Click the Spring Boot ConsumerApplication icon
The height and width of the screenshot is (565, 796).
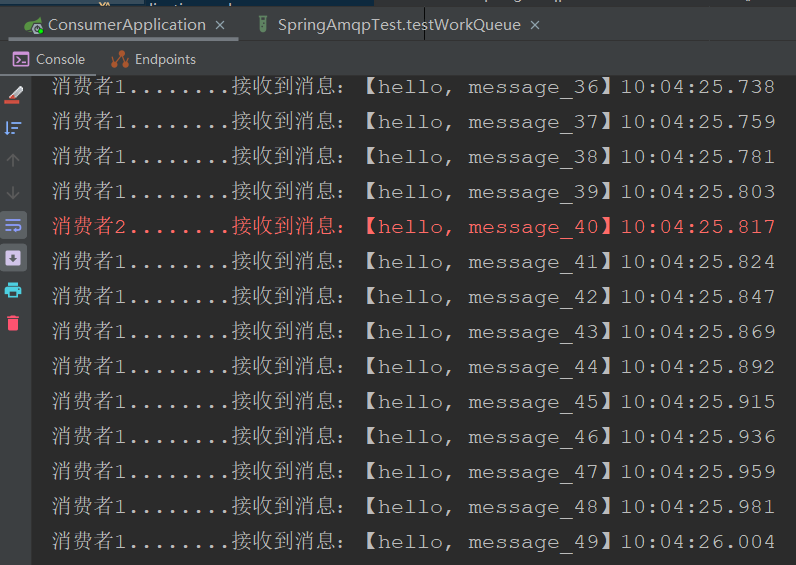pyautogui.click(x=34, y=25)
